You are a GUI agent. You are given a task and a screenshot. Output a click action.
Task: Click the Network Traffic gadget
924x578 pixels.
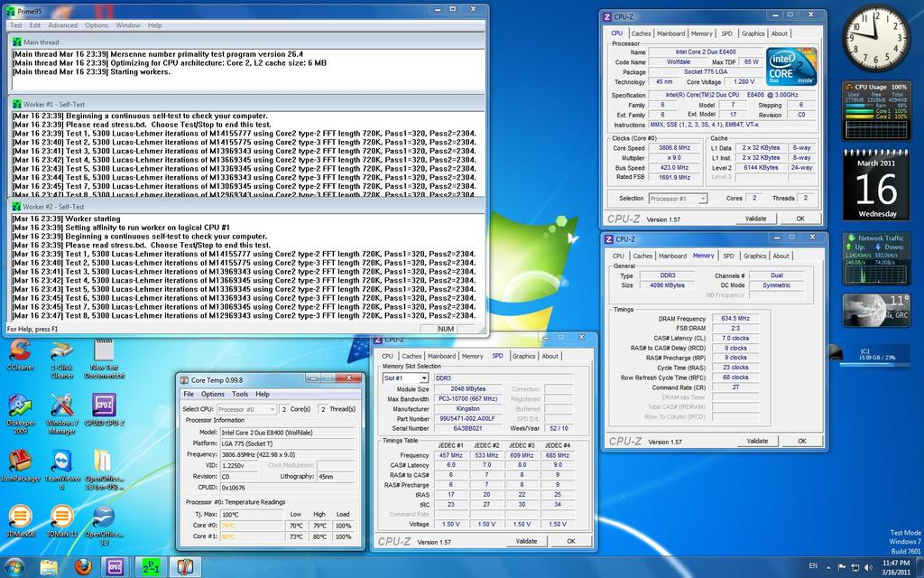point(876,258)
